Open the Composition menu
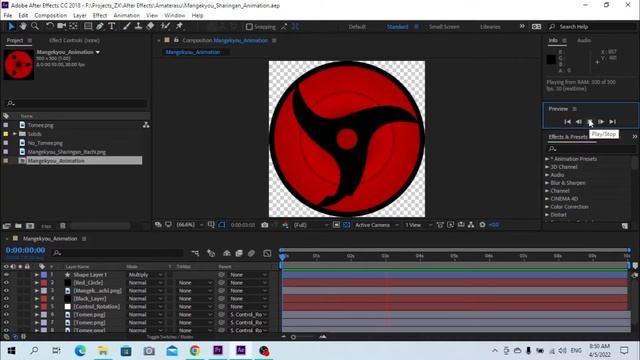Viewport: 640px width, 360px height. [51, 16]
